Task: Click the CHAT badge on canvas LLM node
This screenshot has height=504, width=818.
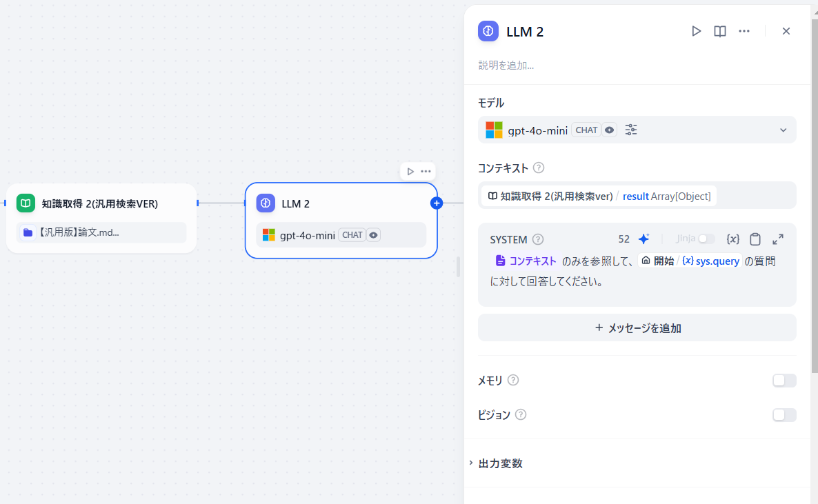Action: coord(352,235)
